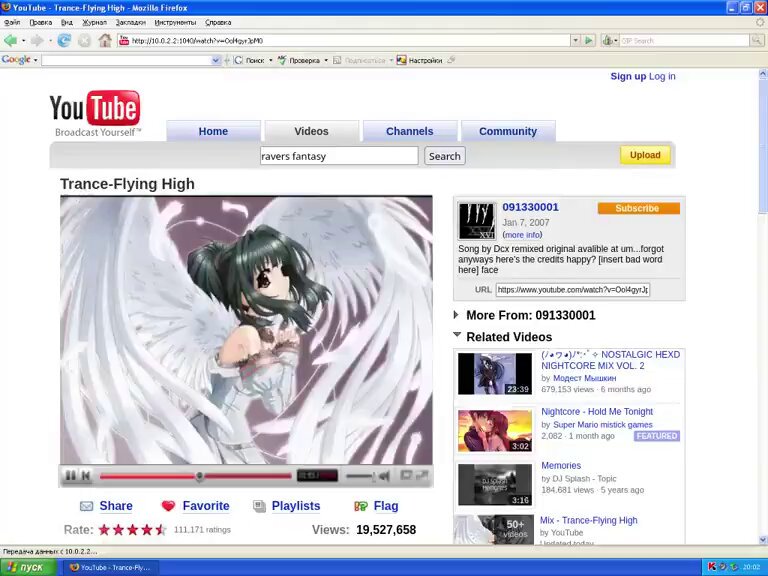768x576 pixels.
Task: Click the Firefox home icon
Action: point(104,41)
